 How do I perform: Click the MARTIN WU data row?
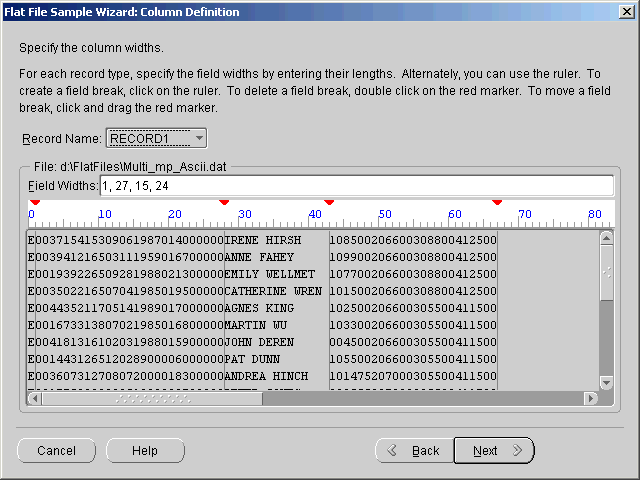point(262,325)
